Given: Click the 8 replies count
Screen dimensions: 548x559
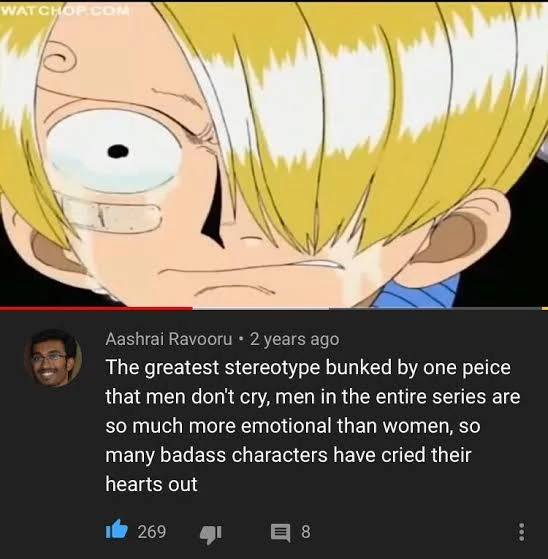Looking at the screenshot, I should (306, 532).
